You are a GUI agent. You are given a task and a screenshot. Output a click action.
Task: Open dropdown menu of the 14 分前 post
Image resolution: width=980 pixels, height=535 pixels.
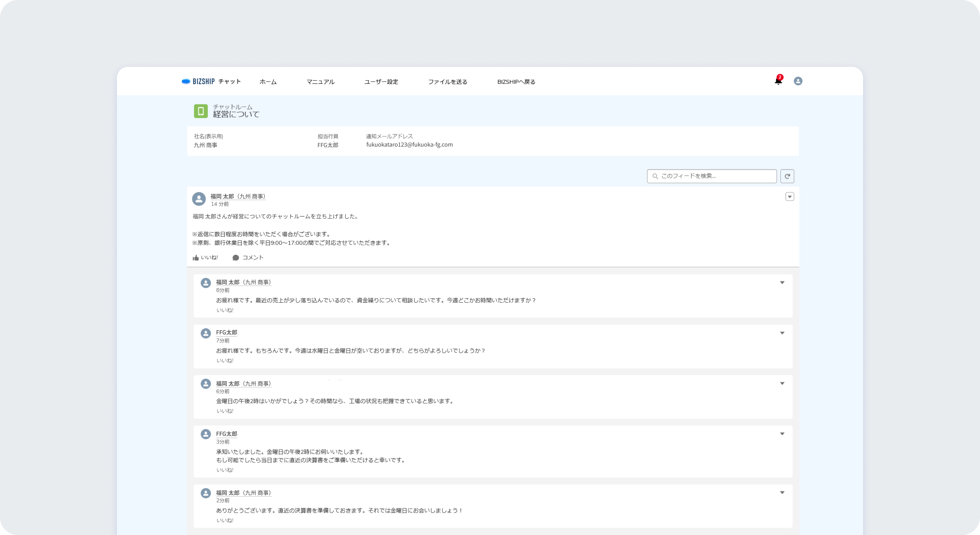pos(790,196)
